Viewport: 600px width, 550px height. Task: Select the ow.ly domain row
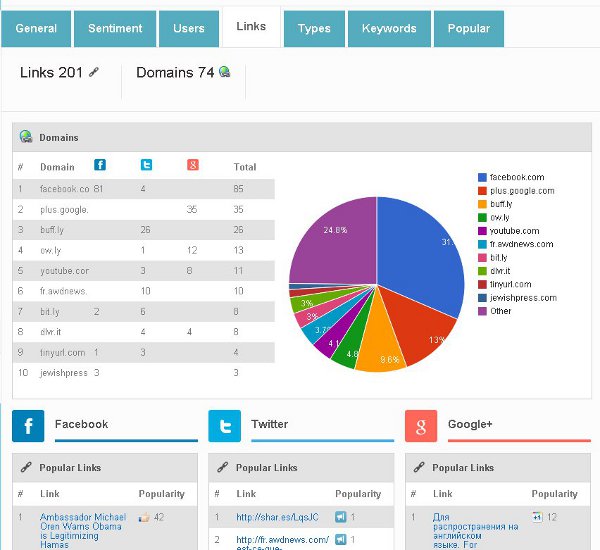tap(143, 250)
